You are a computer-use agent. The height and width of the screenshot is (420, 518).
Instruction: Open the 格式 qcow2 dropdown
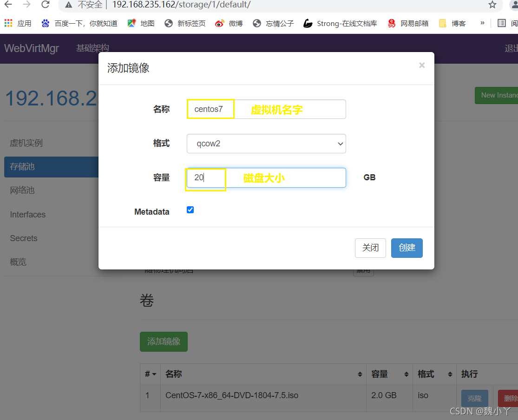(266, 144)
